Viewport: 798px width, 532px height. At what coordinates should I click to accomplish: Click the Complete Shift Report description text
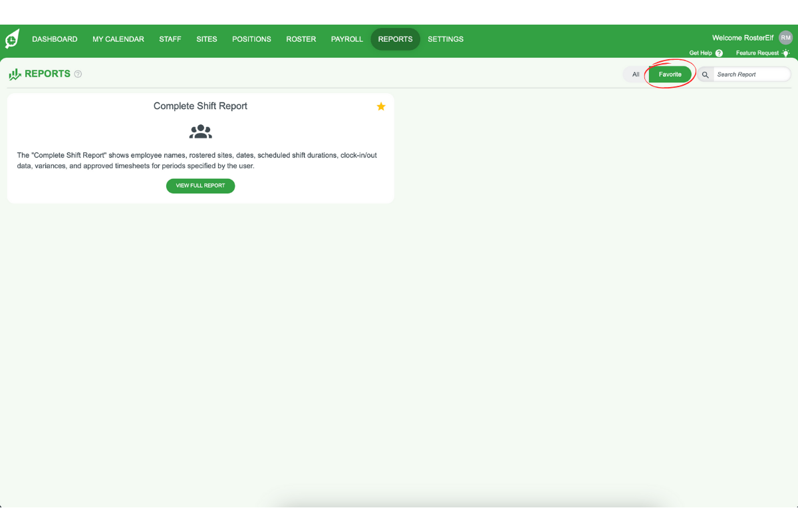197,160
